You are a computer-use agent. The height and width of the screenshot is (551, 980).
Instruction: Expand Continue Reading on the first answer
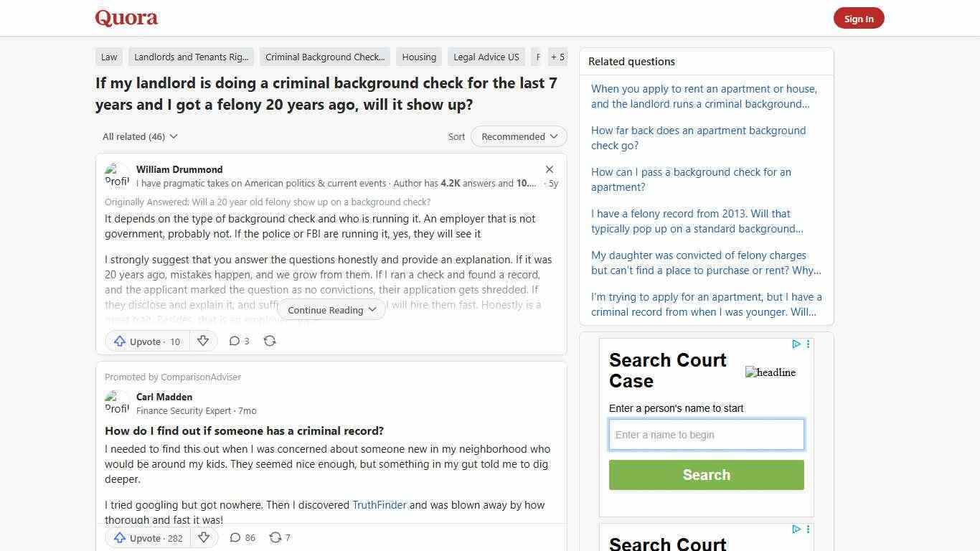(331, 309)
